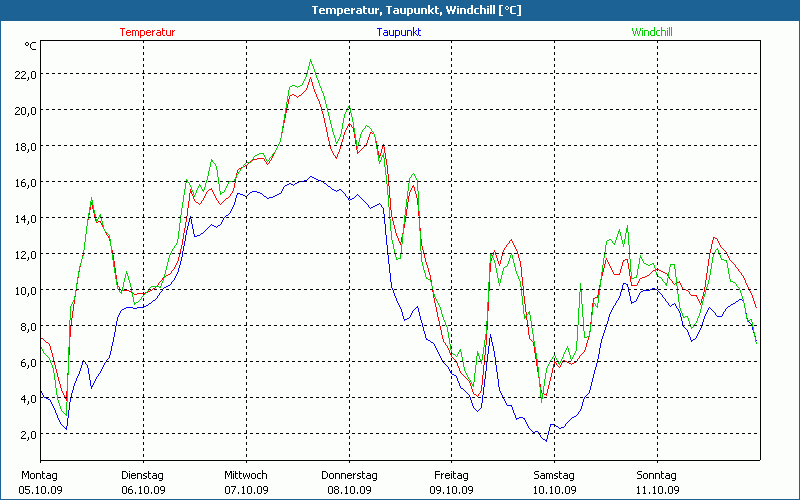Click the '8,0' y-axis value
Image resolution: width=800 pixels, height=500 pixels.
pyautogui.click(x=28, y=326)
